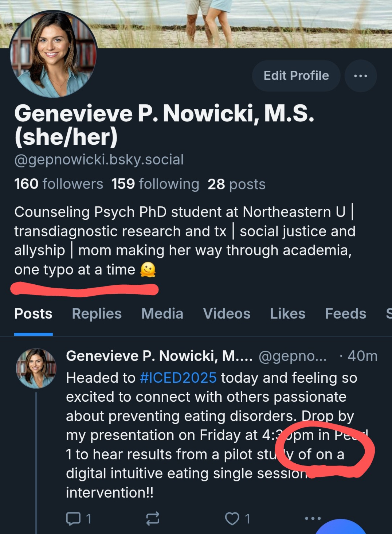Click the #ICED2025 hashtag link
The height and width of the screenshot is (534, 392).
(x=178, y=378)
